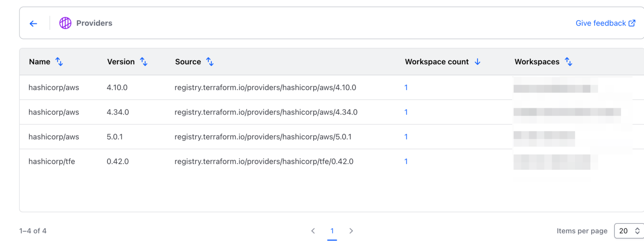Open workspace count for hashicorp/aws 5.0.1
The width and height of the screenshot is (644, 247).
point(406,137)
